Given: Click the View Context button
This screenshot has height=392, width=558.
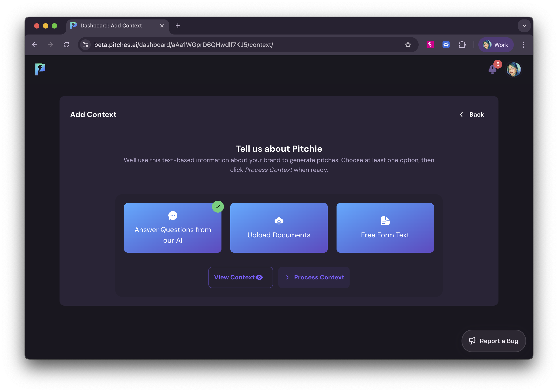Looking at the screenshot, I should (x=240, y=277).
